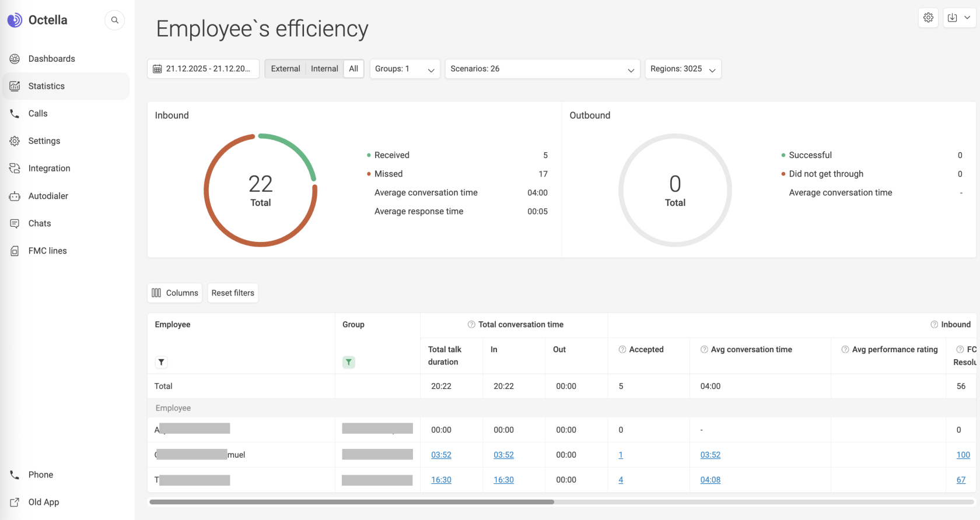Screen dimensions: 980x520
Task: Click the Employee column filter icon
Action: pos(162,362)
